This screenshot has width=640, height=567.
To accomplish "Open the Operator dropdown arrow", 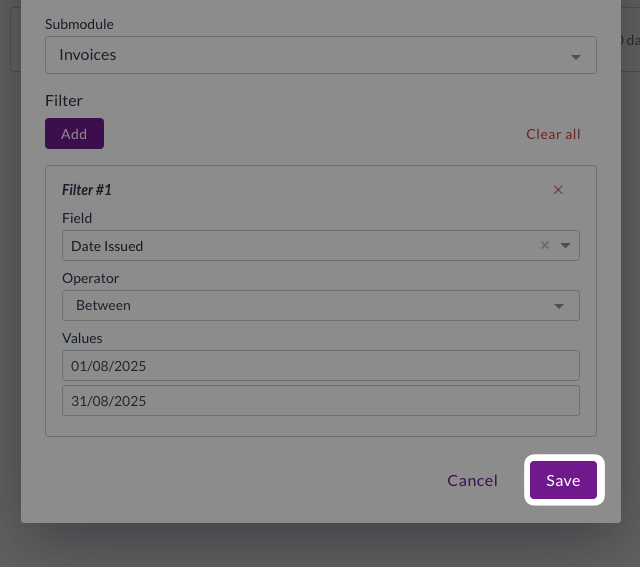I will coord(558,306).
